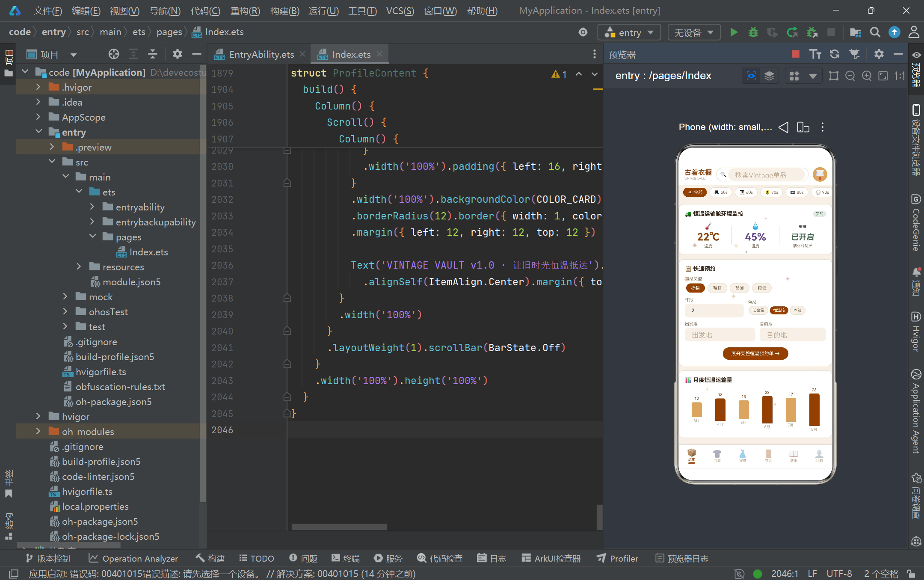Jump to next warning with down arrow
This screenshot has width=924, height=580.
pos(595,74)
